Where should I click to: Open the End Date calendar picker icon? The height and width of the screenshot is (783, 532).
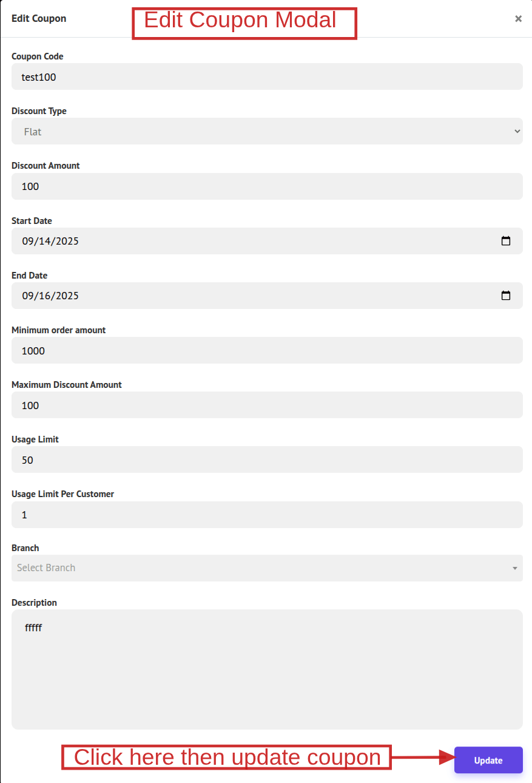pyautogui.click(x=506, y=296)
